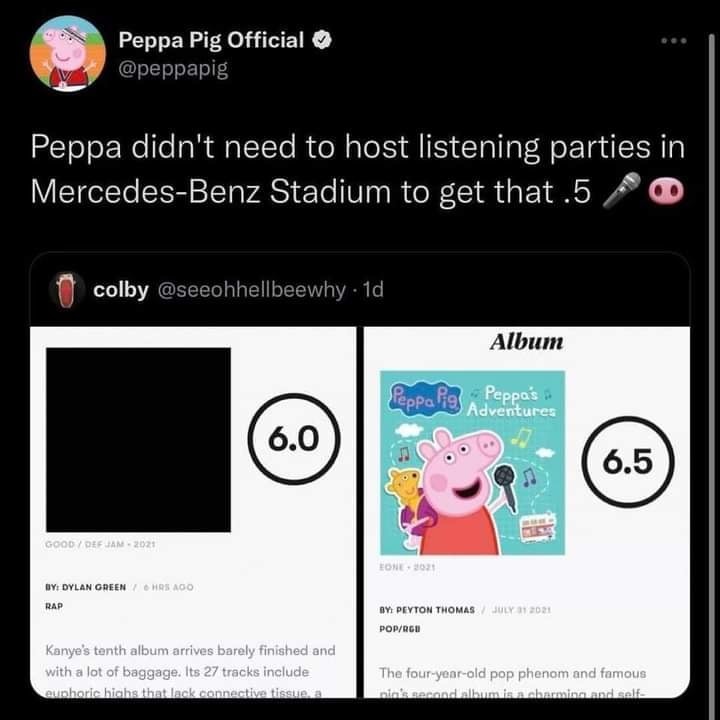Open the Peppa's Adventures album cover
The image size is (720, 720).
pyautogui.click(x=472, y=463)
